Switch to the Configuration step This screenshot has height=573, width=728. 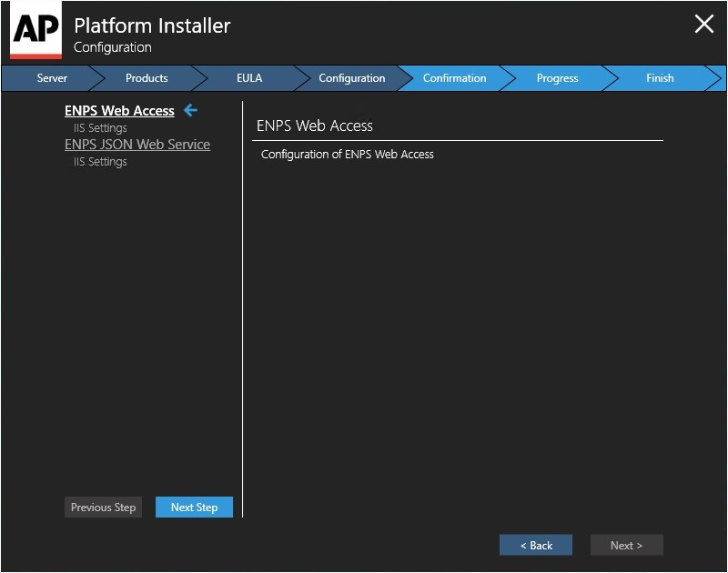point(352,78)
